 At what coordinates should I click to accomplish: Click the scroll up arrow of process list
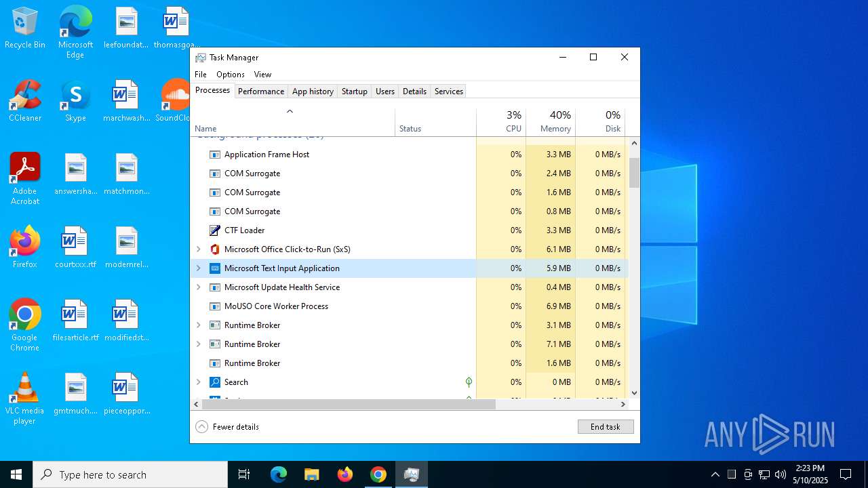coord(634,143)
